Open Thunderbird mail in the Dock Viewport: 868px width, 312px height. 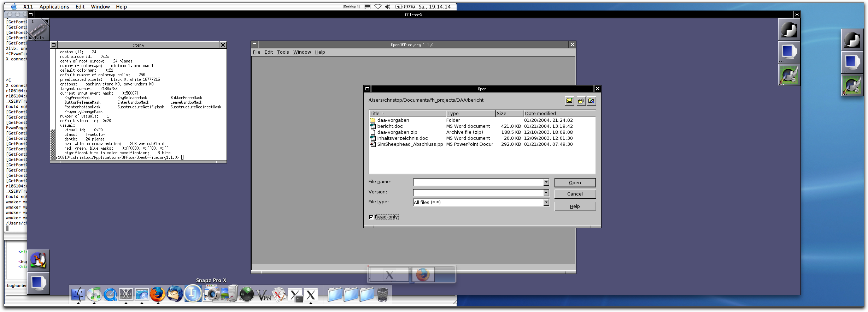(x=175, y=294)
